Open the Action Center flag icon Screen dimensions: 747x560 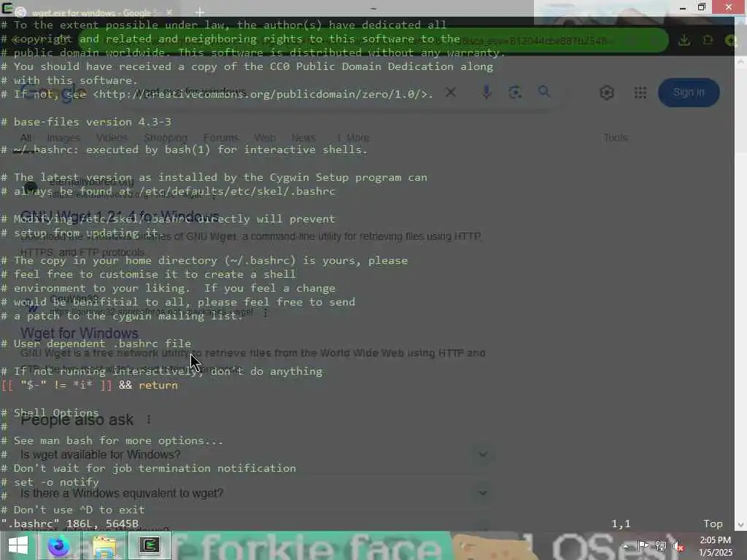click(x=643, y=546)
